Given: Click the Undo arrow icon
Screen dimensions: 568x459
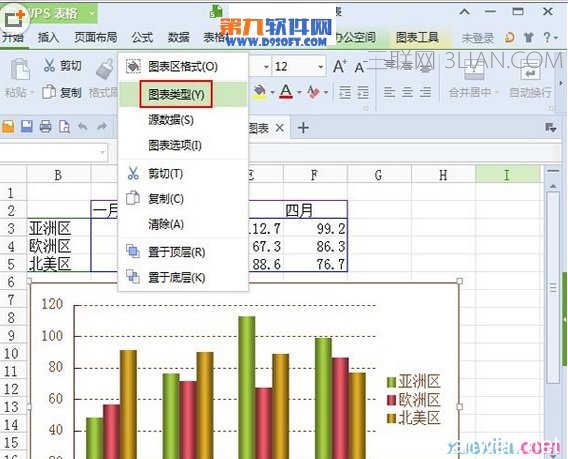Looking at the screenshot, I should coord(83,126).
